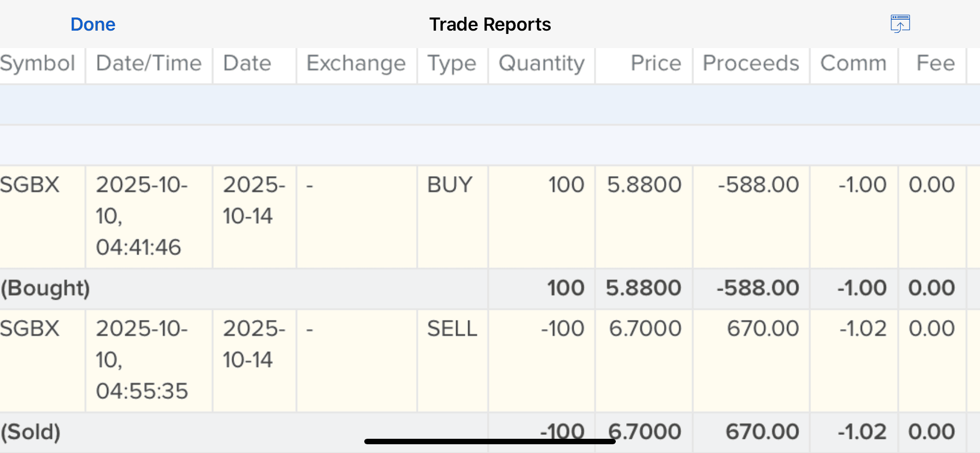Viewport: 980px width, 453px height.
Task: Tap the 6.7000 price in SELL row
Action: pyautogui.click(x=645, y=329)
